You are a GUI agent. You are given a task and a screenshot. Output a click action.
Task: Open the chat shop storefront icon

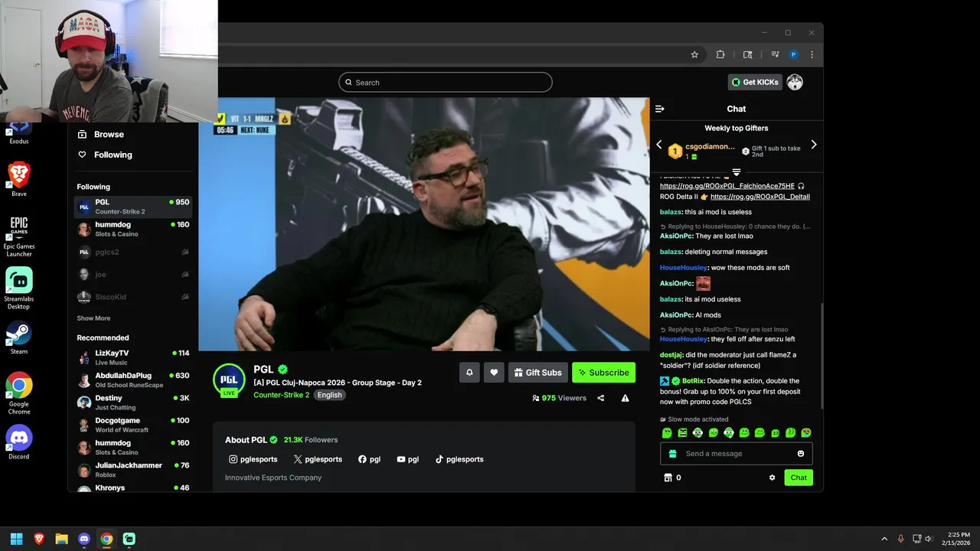pyautogui.click(x=668, y=478)
